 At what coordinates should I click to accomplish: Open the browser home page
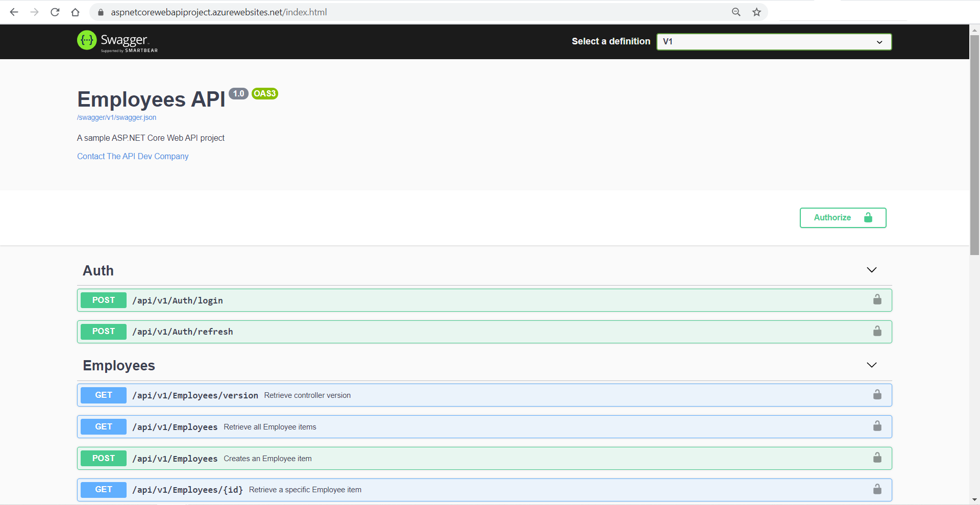pos(76,12)
